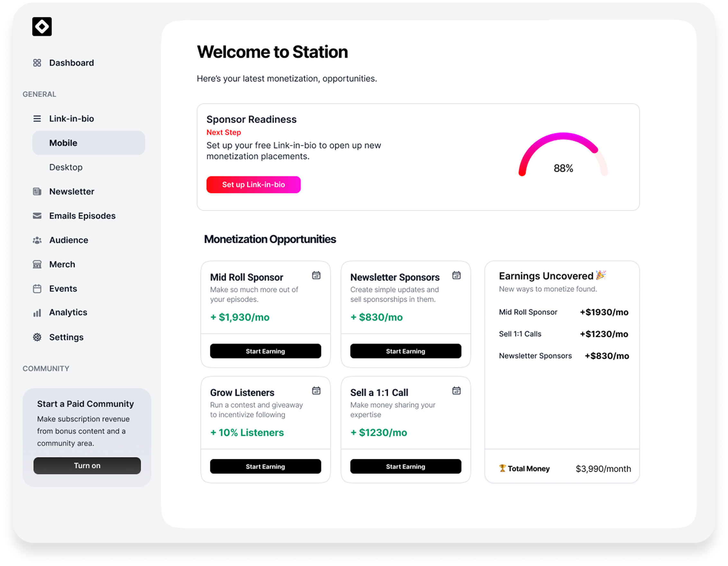Open the Desktop submenu item
The image size is (728, 566).
coord(66,167)
